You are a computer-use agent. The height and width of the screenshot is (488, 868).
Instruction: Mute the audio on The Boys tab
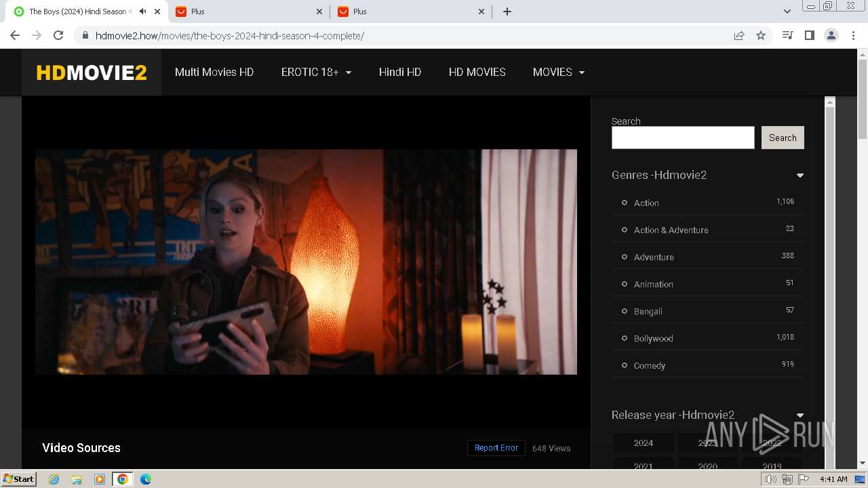pyautogui.click(x=142, y=12)
